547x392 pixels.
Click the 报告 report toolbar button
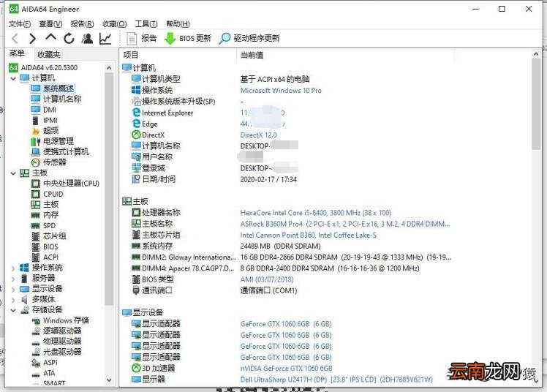pyautogui.click(x=142, y=38)
